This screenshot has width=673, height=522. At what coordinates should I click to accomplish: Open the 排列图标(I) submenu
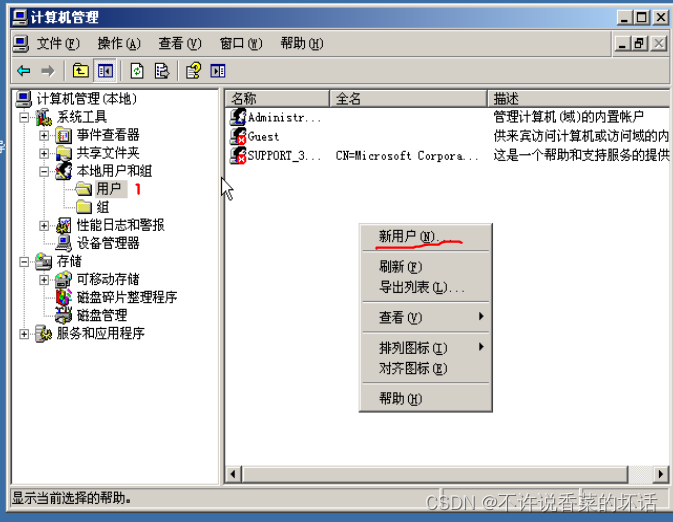pyautogui.click(x=425, y=347)
